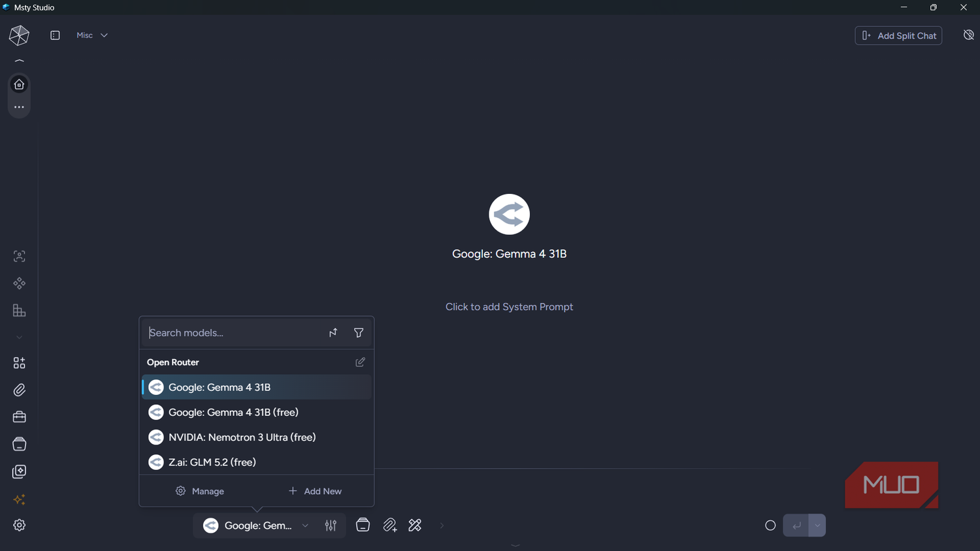Click the sort icon beside model search
The image size is (980, 551).
point(333,333)
